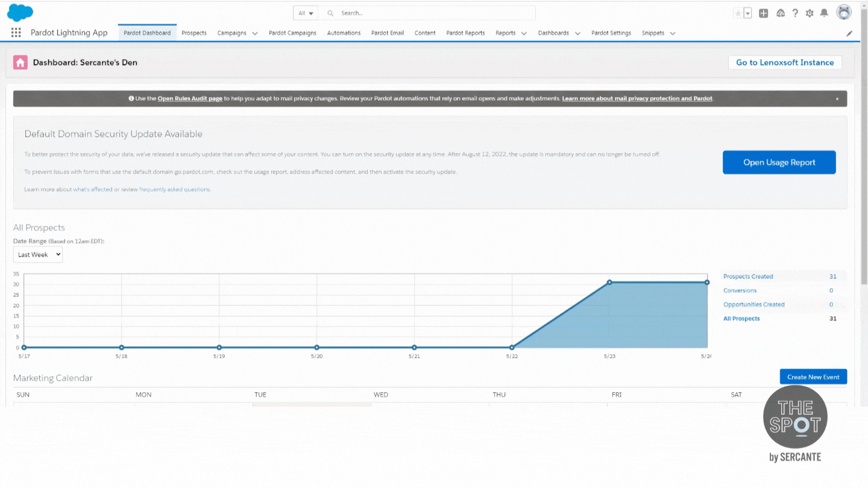The width and height of the screenshot is (868, 488).
Task: Click the chart data point for 5/21
Action: [415, 348]
